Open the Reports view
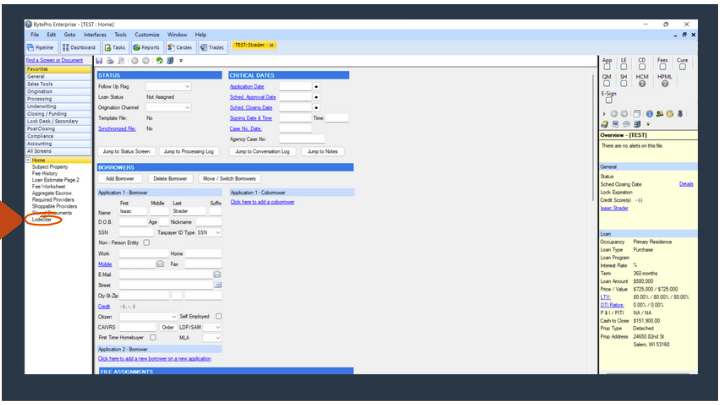The image size is (720, 405). 146,47
